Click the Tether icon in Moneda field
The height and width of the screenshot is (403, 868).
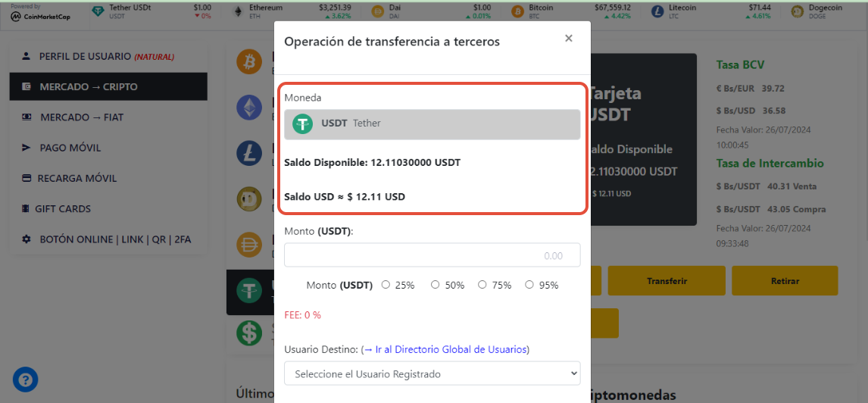click(x=303, y=123)
